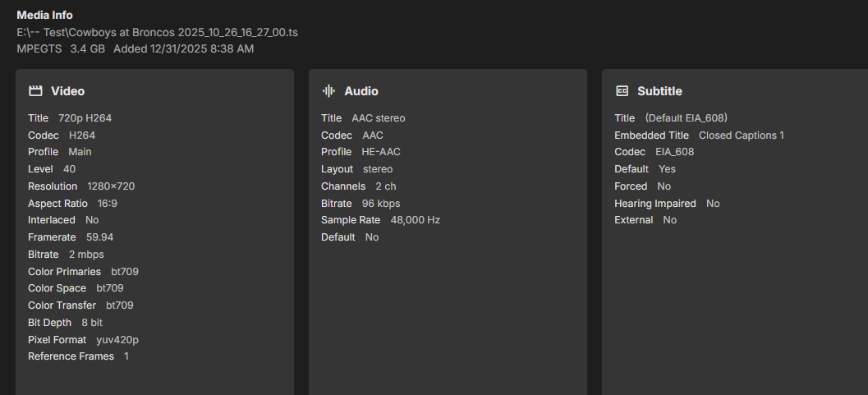Click the HE-AAC audio profile value

tap(381, 152)
